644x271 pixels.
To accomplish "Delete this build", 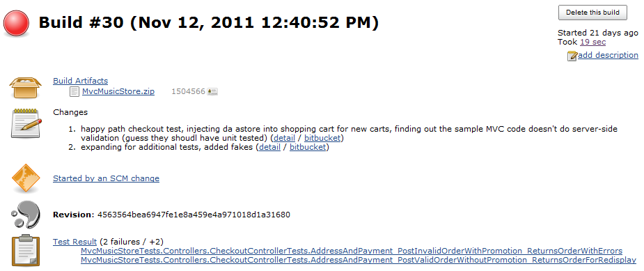I will pos(592,13).
